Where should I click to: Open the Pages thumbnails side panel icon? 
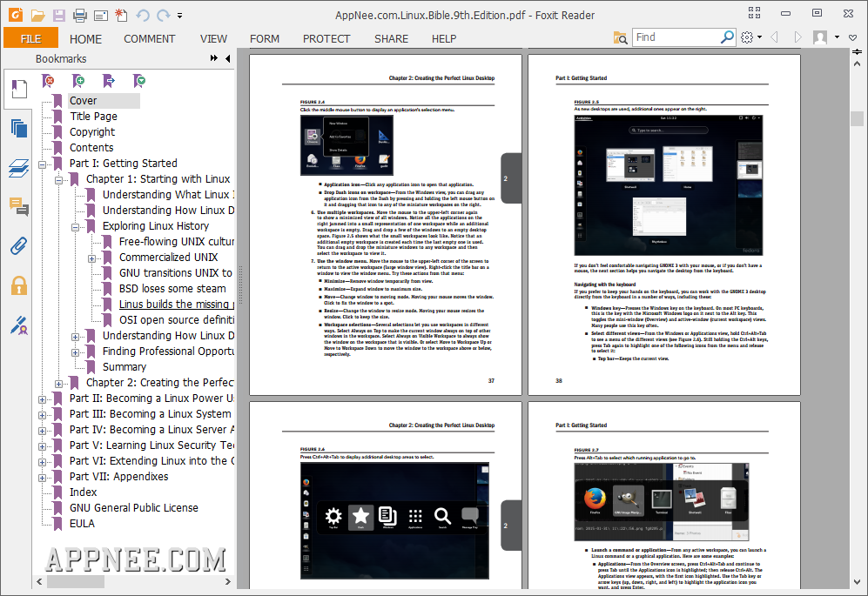pos(19,129)
